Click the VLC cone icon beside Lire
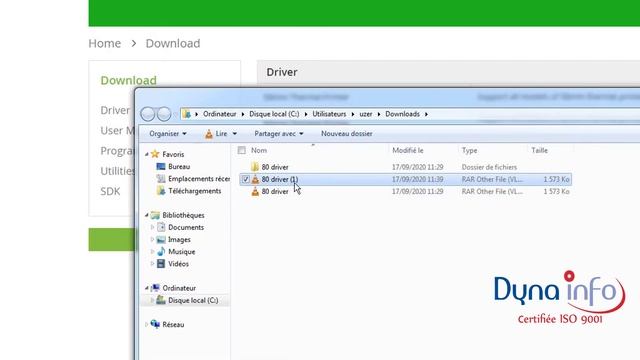Image resolution: width=640 pixels, height=360 pixels. click(x=209, y=134)
